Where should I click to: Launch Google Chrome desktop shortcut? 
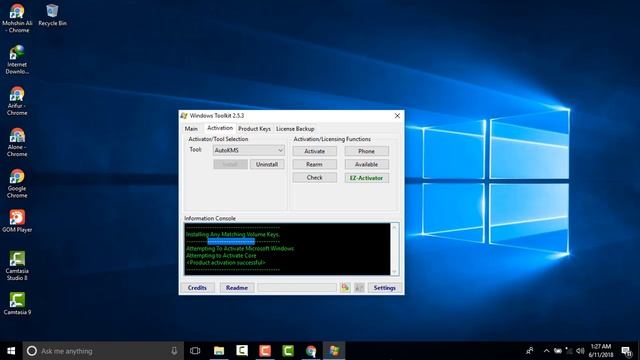tap(17, 183)
